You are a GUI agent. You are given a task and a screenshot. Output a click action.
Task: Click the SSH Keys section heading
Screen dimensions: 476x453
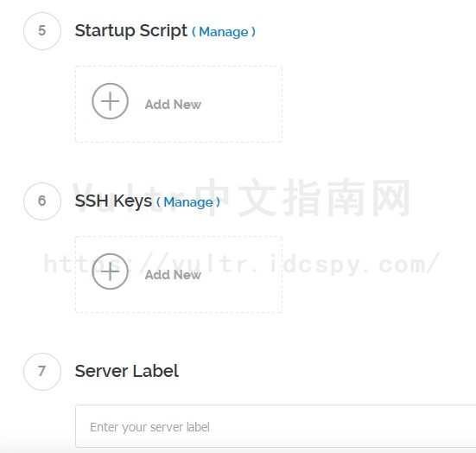tap(113, 201)
